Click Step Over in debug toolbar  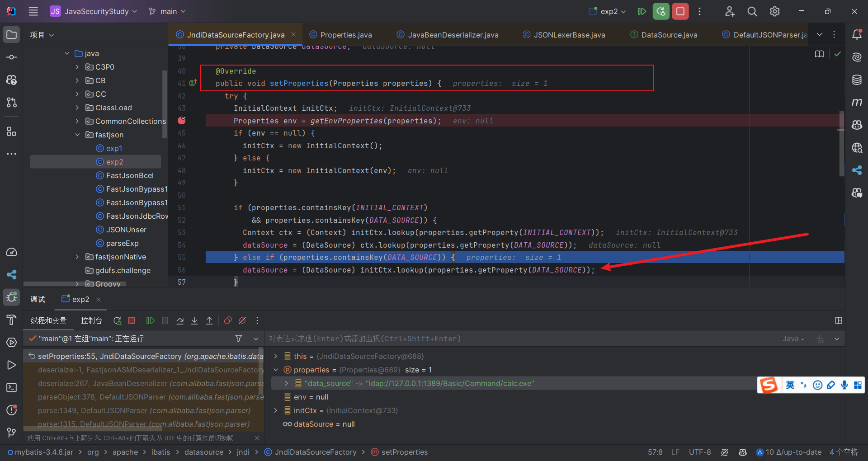click(180, 320)
